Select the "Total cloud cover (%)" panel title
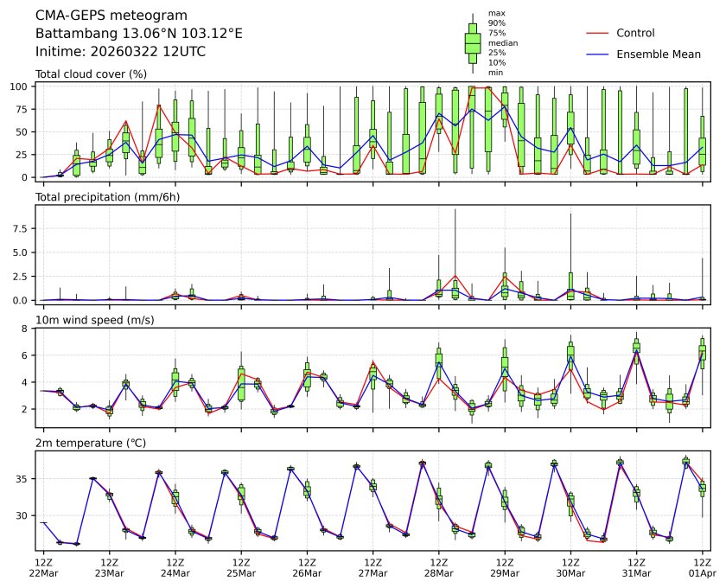This screenshot has height=588, width=726. pyautogui.click(x=91, y=74)
